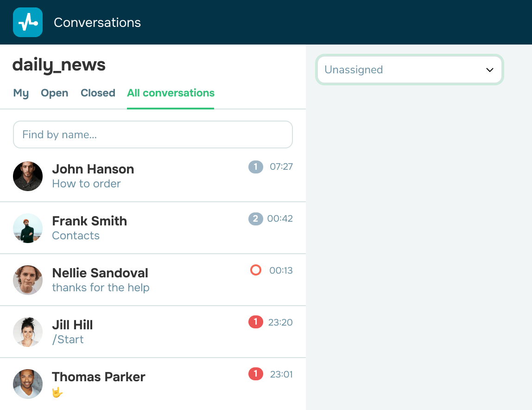Expand the assignee dropdown chevron arrow

[489, 70]
